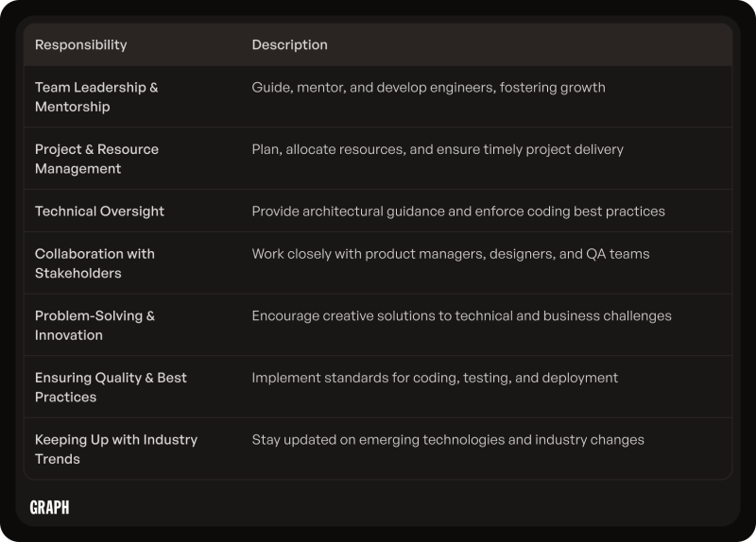The width and height of the screenshot is (756, 542).
Task: Click the Team Leadership & Mentorship cell
Action: pos(96,97)
